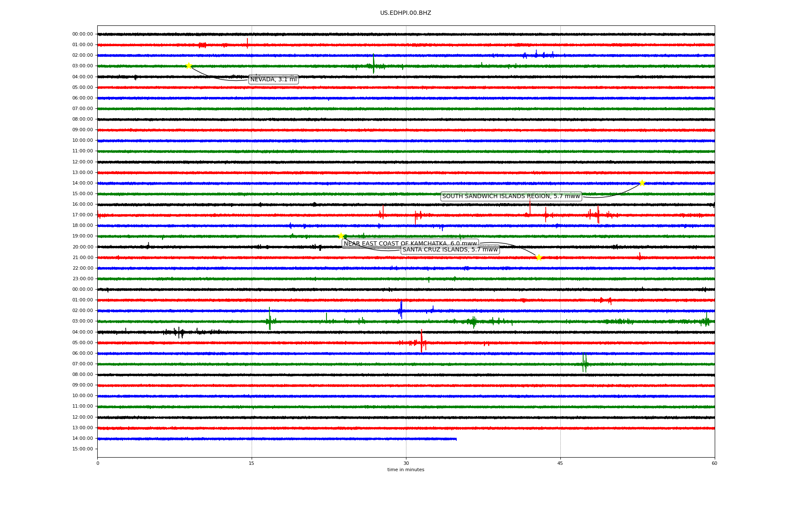Click the NEVADA, 3.1 ml label
The width and height of the screenshot is (812, 508).
(x=273, y=80)
